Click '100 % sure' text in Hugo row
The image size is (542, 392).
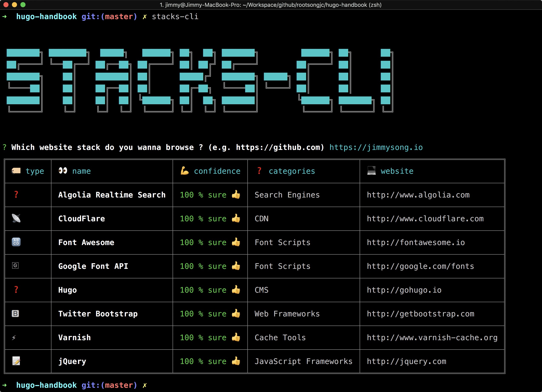(203, 290)
